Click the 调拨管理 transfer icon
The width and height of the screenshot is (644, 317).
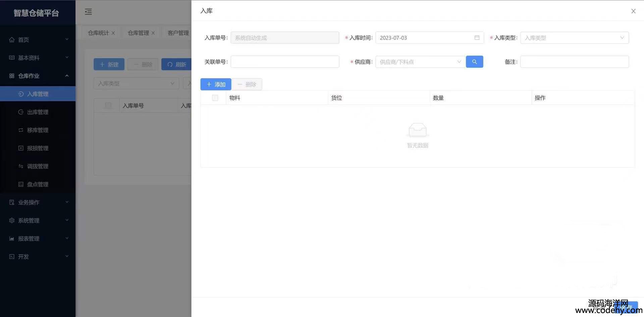pyautogui.click(x=21, y=166)
